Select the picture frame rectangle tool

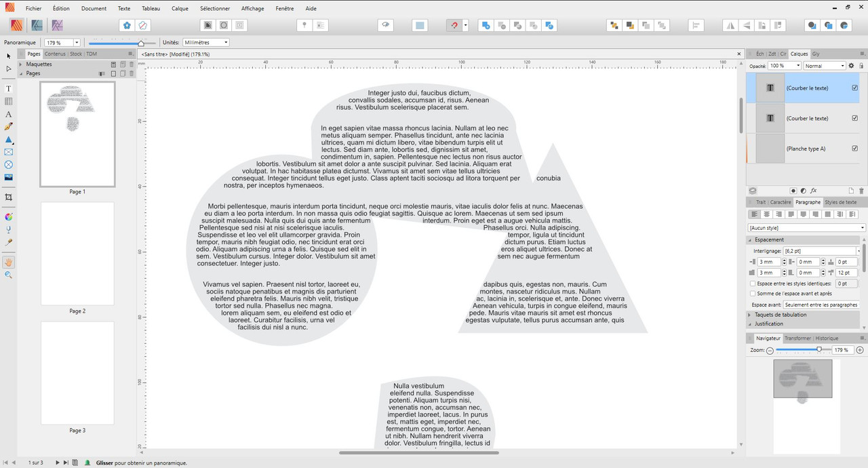[x=9, y=152]
